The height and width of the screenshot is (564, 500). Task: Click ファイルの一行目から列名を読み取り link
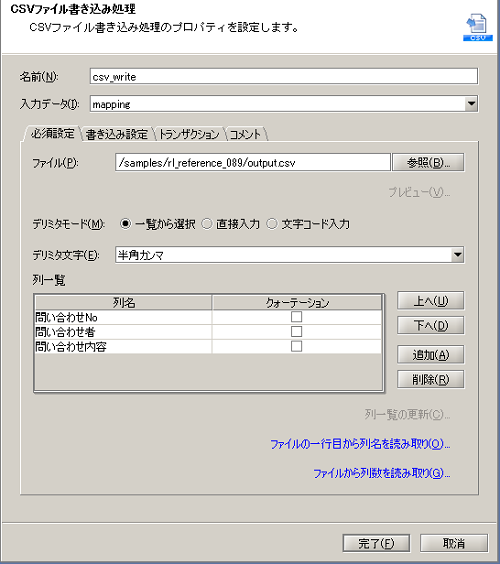coord(360,444)
